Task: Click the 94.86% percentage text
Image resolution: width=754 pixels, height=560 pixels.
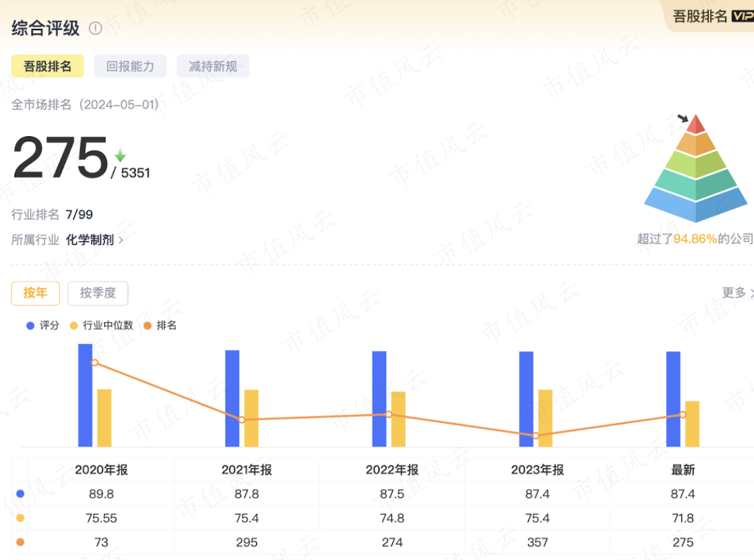Action: click(696, 239)
